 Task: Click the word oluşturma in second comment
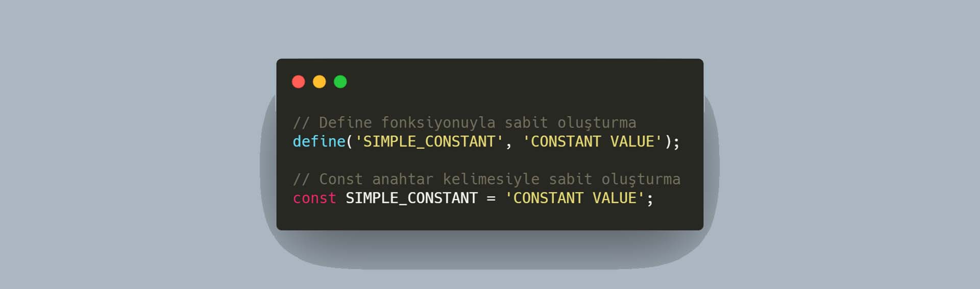(x=641, y=180)
